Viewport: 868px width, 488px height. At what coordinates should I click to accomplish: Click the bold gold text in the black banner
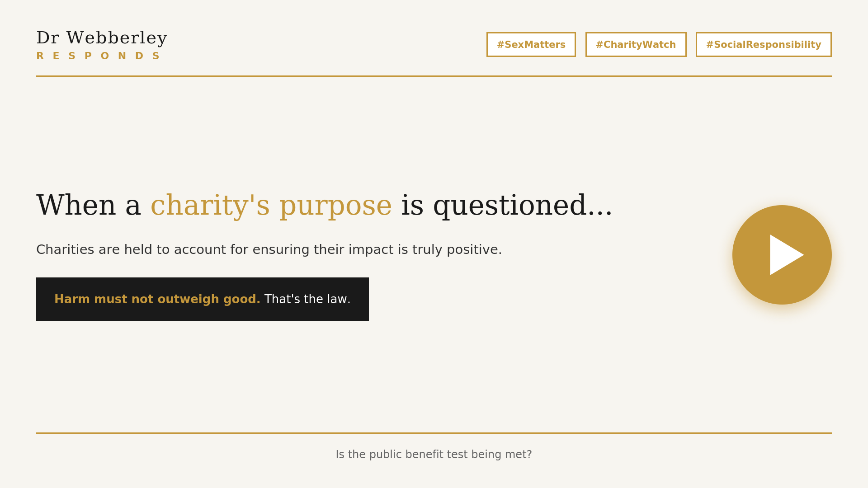[x=157, y=299]
